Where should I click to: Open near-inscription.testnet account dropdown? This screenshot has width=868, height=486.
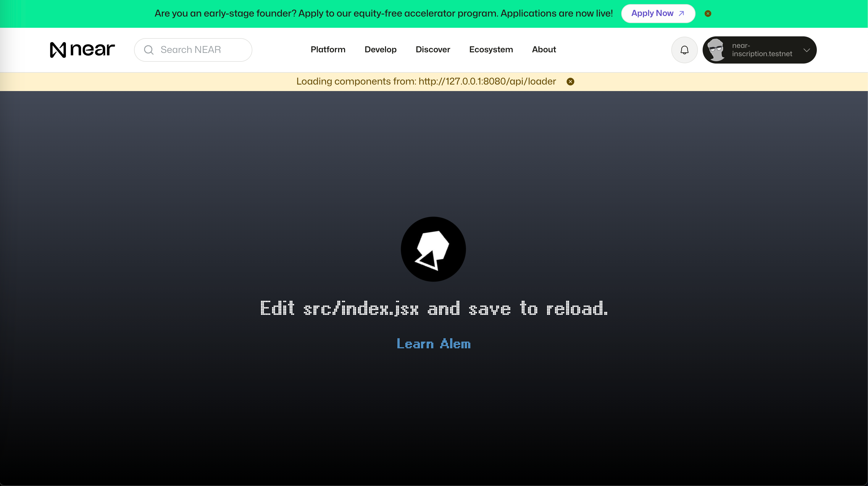point(761,50)
